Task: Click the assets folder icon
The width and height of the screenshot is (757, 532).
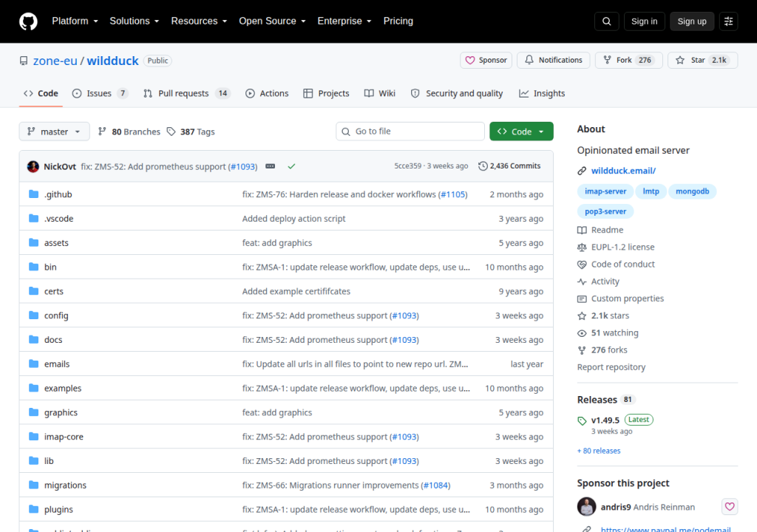Action: tap(33, 242)
